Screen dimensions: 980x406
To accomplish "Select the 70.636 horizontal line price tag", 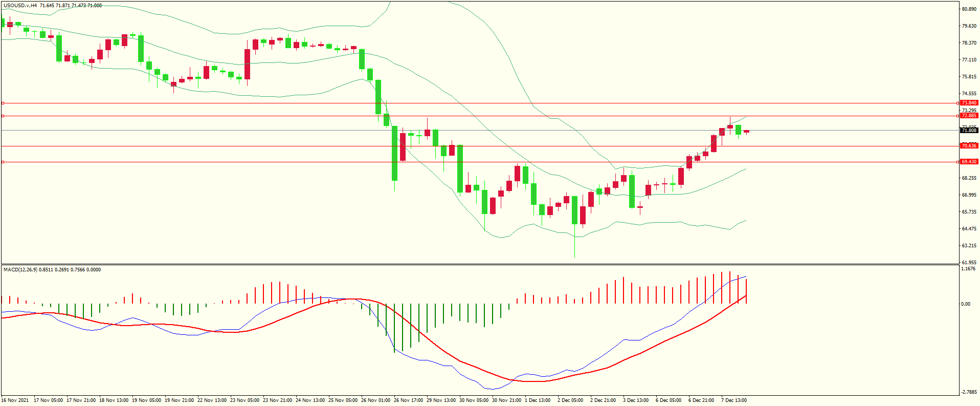I will 969,146.
